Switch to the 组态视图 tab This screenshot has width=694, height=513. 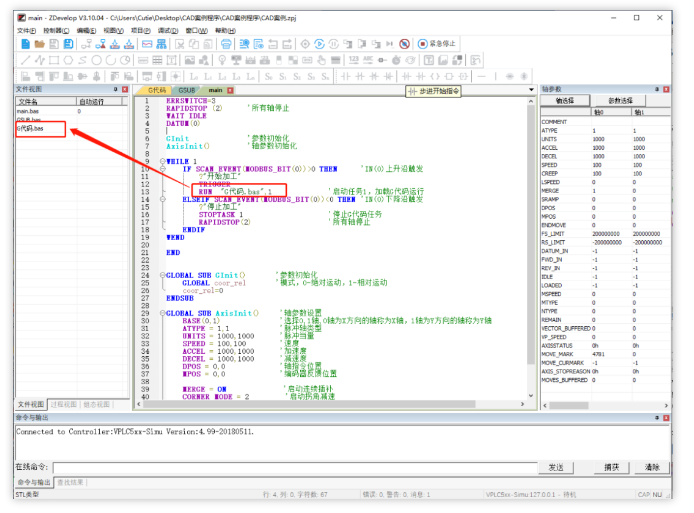point(96,405)
